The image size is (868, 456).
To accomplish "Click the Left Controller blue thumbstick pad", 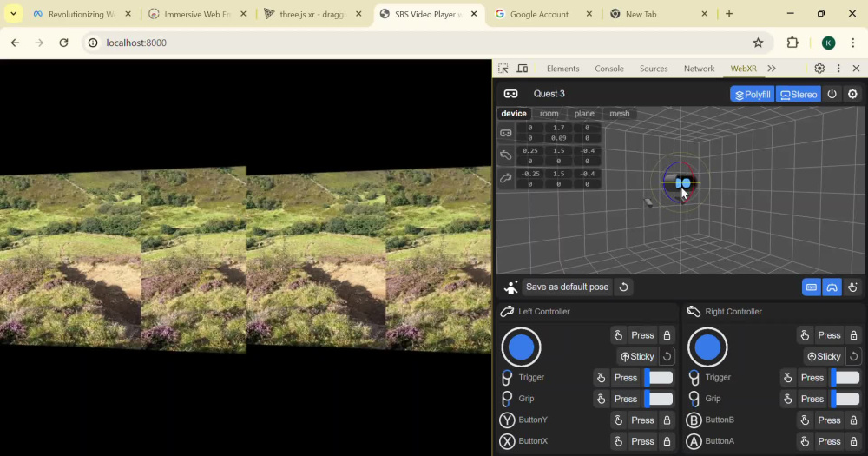I will coord(521,347).
